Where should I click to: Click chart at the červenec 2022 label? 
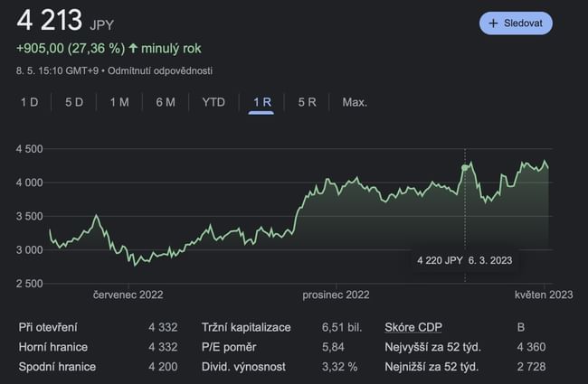[x=127, y=294]
